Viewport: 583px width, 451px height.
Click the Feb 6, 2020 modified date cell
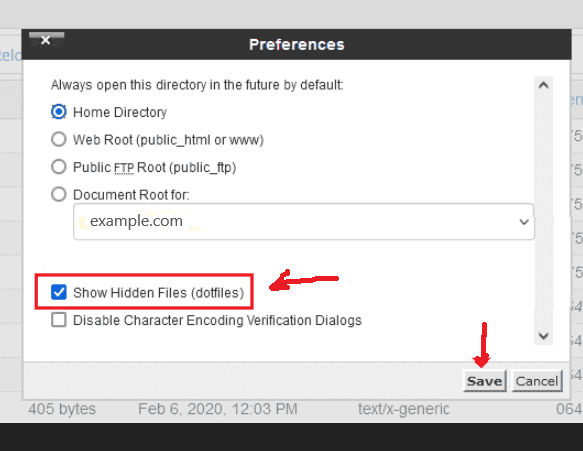tap(218, 409)
